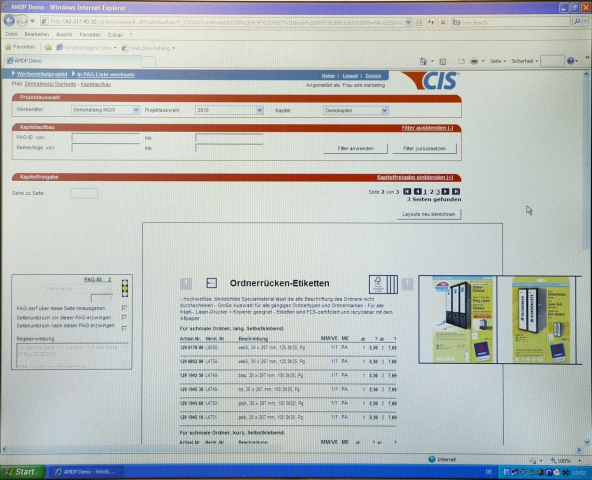This screenshot has height=480, width=592.
Task: Open the Sicherheit menu dropdown in command bar
Action: point(524,61)
